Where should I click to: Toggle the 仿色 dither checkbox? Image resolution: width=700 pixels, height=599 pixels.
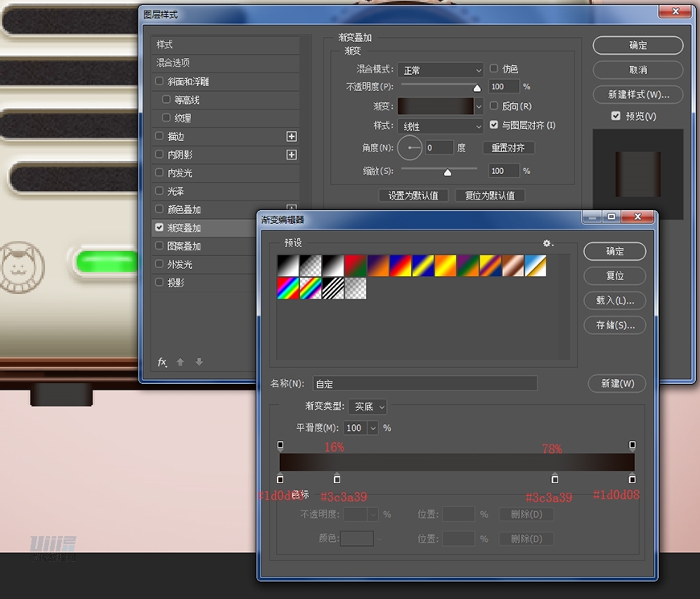pos(494,69)
